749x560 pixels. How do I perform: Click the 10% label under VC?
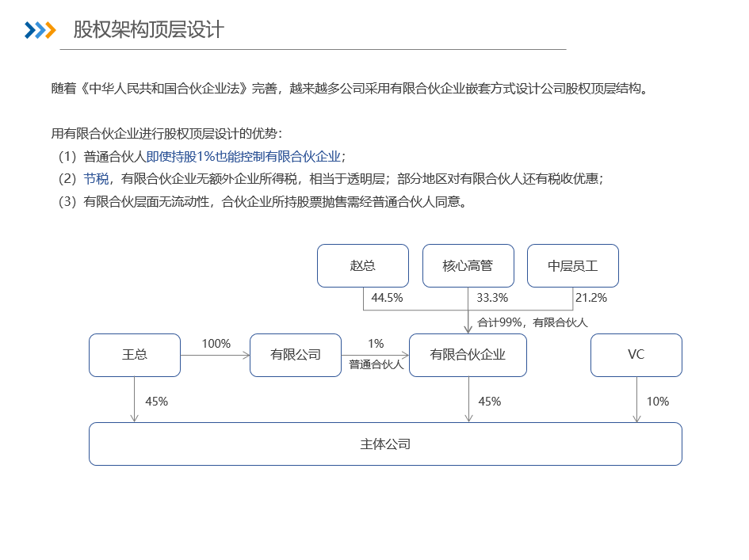tap(658, 402)
